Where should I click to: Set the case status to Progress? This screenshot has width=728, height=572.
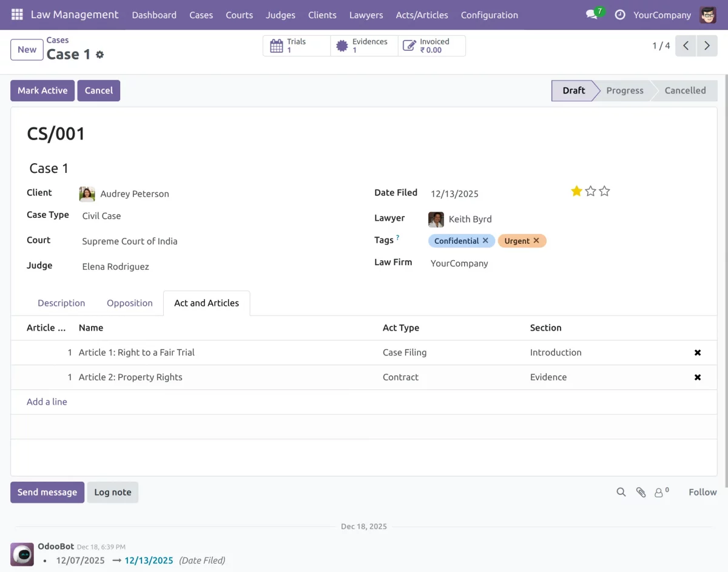[x=624, y=90]
